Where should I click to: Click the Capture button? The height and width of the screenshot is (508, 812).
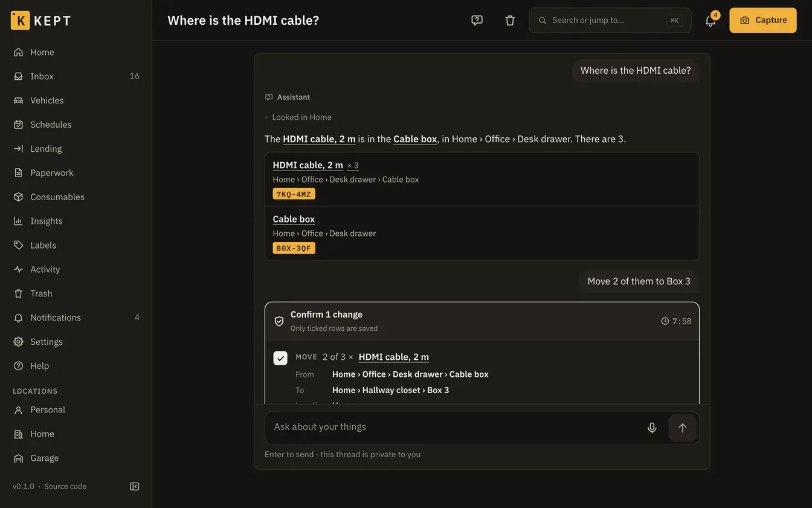coord(763,20)
